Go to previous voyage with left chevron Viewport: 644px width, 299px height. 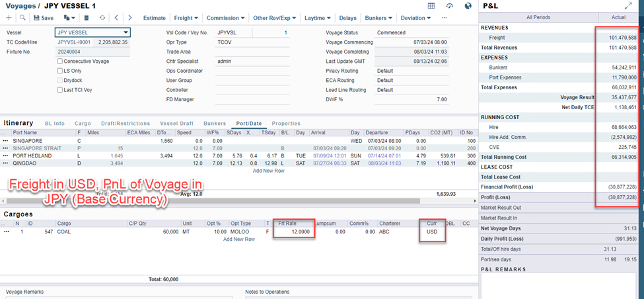tap(116, 18)
